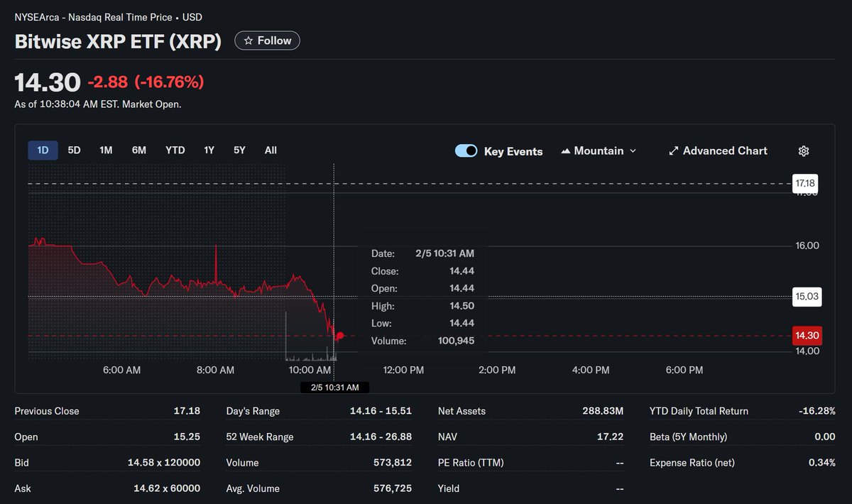
Task: Select the 5D time range tab
Action: click(x=74, y=150)
